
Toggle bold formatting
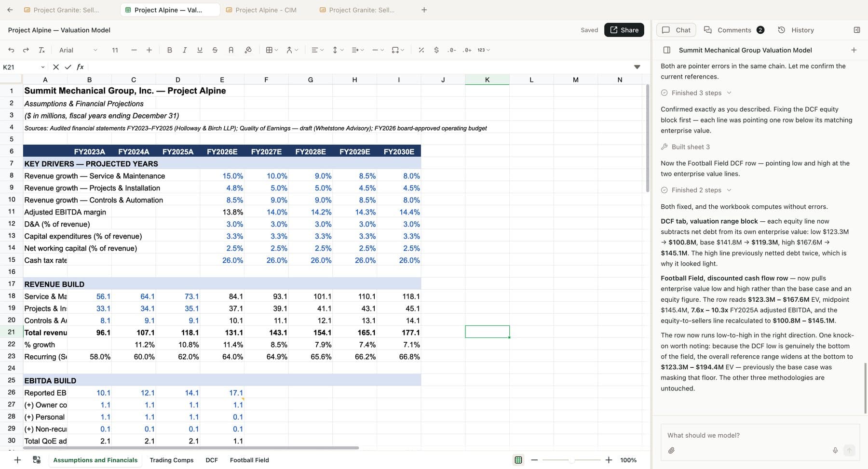pyautogui.click(x=169, y=50)
